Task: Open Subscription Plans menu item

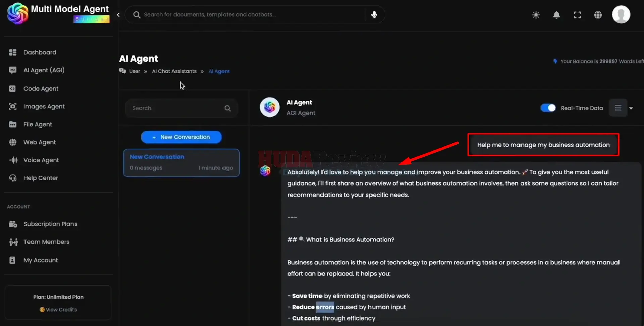Action: tap(50, 224)
